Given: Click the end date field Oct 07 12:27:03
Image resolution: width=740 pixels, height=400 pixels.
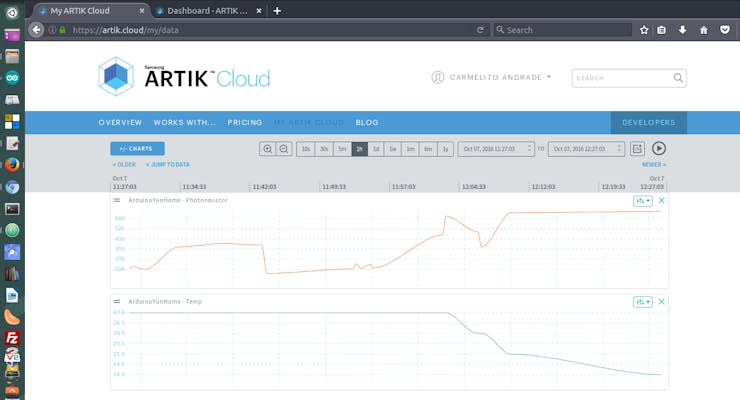Looking at the screenshot, I should pyautogui.click(x=586, y=149).
